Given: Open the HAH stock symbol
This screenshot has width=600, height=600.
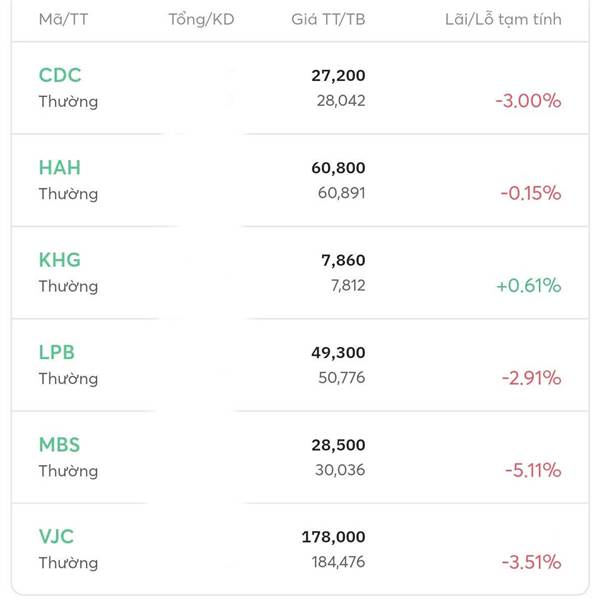Looking at the screenshot, I should (x=60, y=167).
